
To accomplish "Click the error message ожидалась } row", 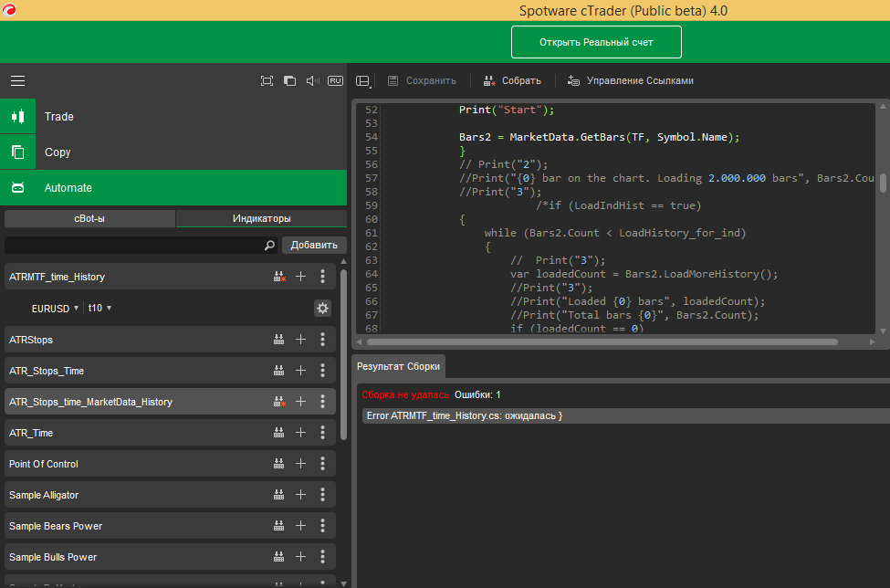I will (x=626, y=415).
